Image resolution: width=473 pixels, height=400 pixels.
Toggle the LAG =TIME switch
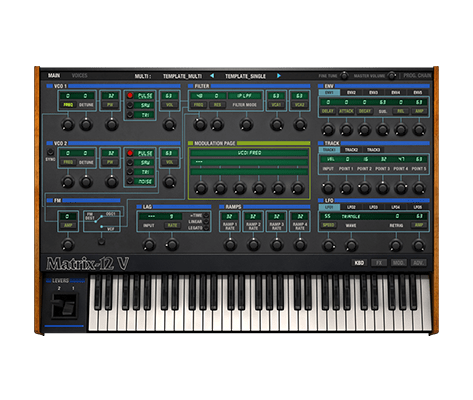coord(206,215)
